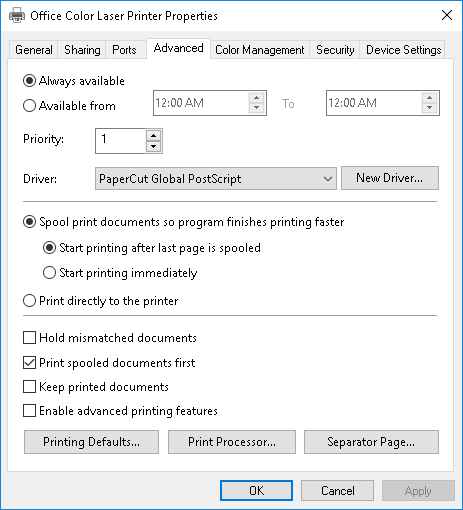Go to the Security tab
The width and height of the screenshot is (463, 510).
(x=335, y=50)
